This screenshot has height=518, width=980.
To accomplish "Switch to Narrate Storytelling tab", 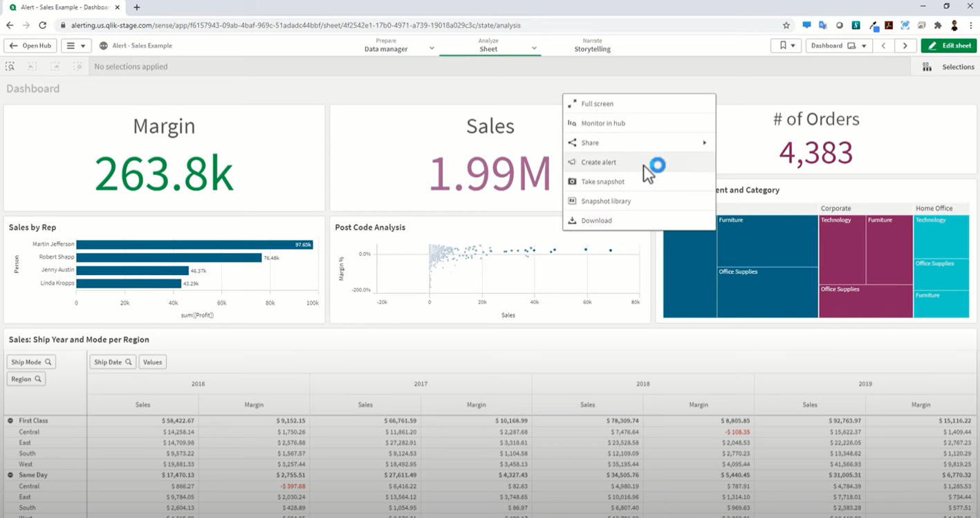I will pyautogui.click(x=592, y=46).
